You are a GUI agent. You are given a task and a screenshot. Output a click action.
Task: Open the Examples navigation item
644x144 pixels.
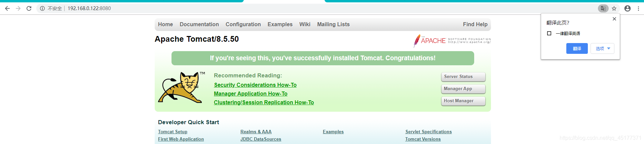[x=280, y=24]
